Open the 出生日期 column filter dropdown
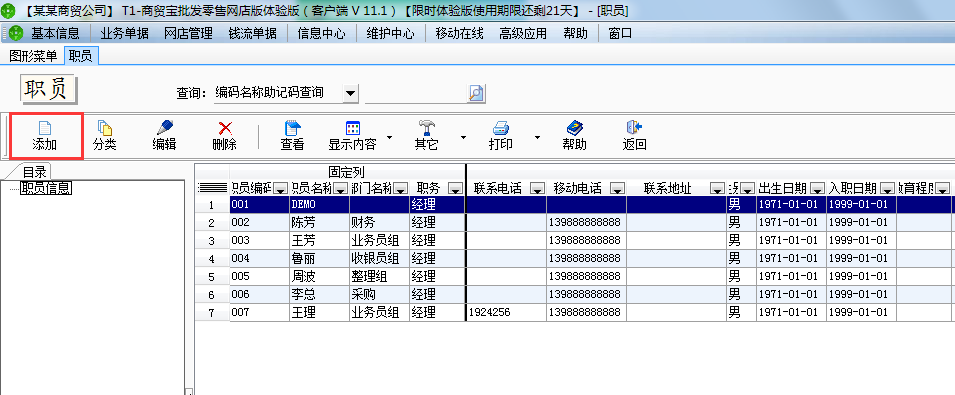This screenshot has width=955, height=395. pyautogui.click(x=817, y=189)
